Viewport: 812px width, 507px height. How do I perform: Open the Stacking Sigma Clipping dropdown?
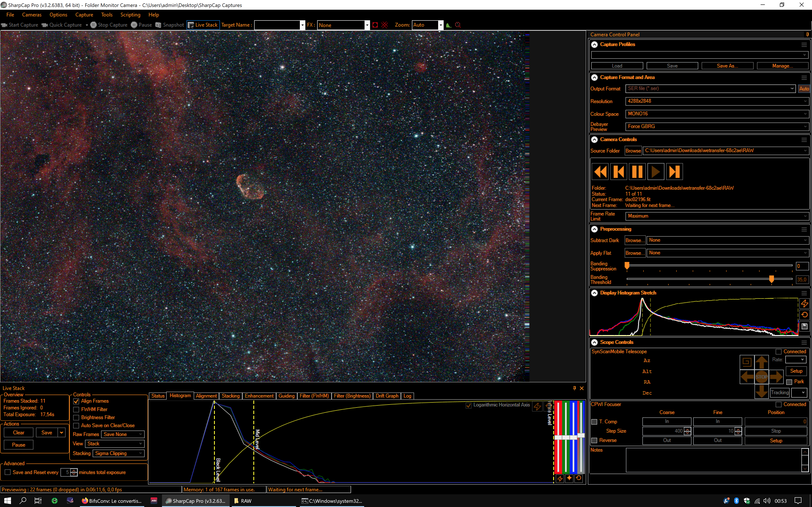(118, 453)
